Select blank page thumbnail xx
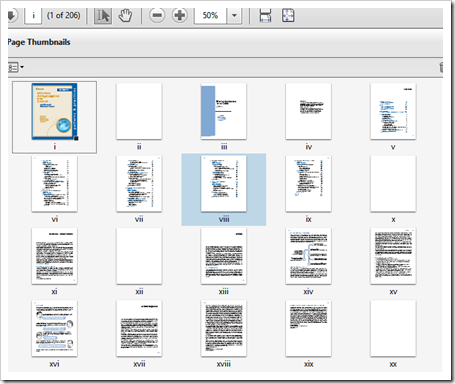This screenshot has width=455, height=384. pos(393,328)
